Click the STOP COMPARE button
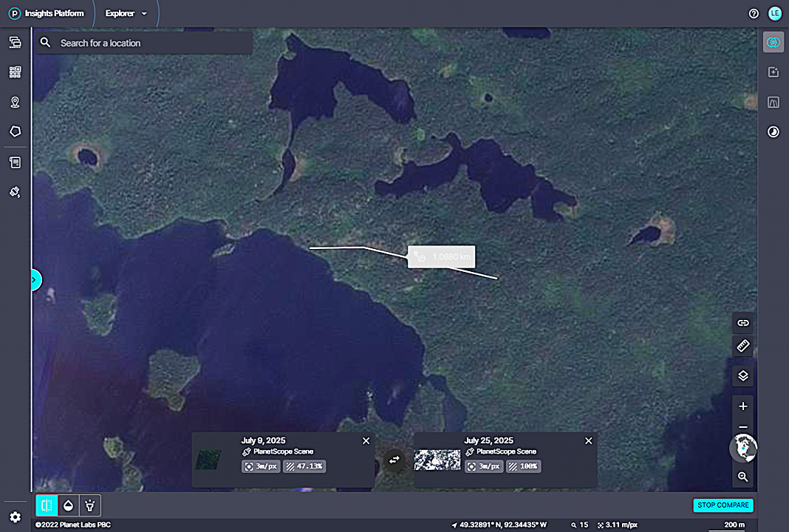Image resolution: width=789 pixels, height=532 pixels. pyautogui.click(x=723, y=505)
